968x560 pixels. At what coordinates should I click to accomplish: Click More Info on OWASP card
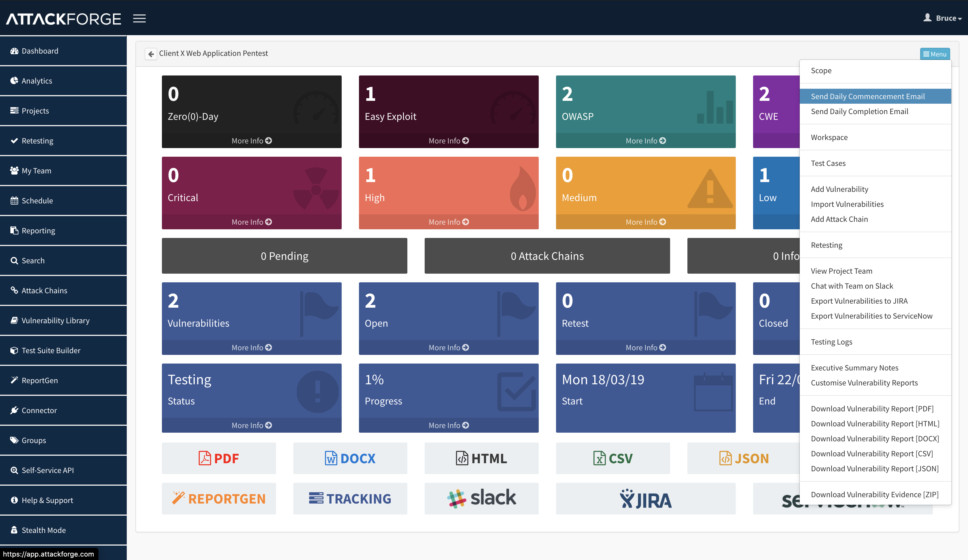646,141
